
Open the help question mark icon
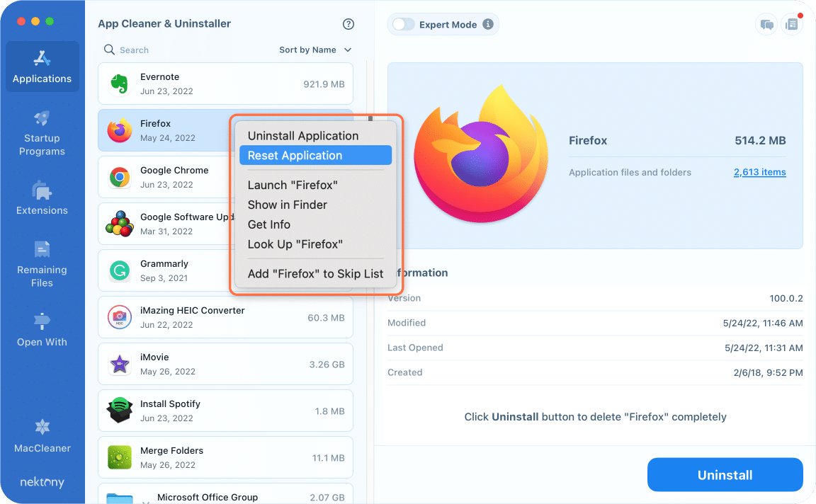click(x=348, y=24)
